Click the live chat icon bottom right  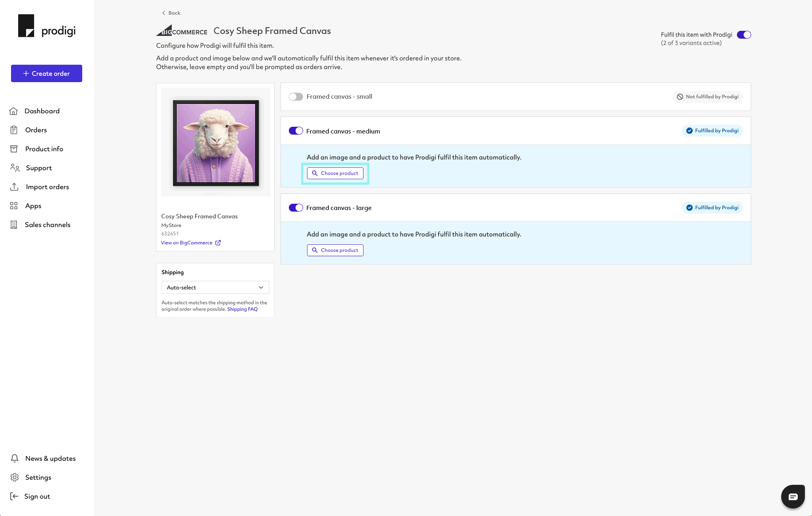click(x=793, y=496)
